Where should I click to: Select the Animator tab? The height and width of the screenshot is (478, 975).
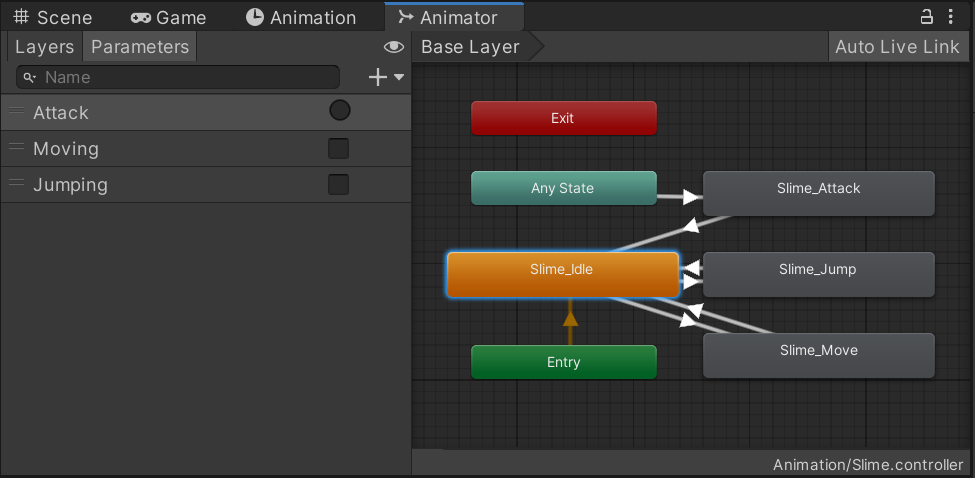pyautogui.click(x=454, y=17)
